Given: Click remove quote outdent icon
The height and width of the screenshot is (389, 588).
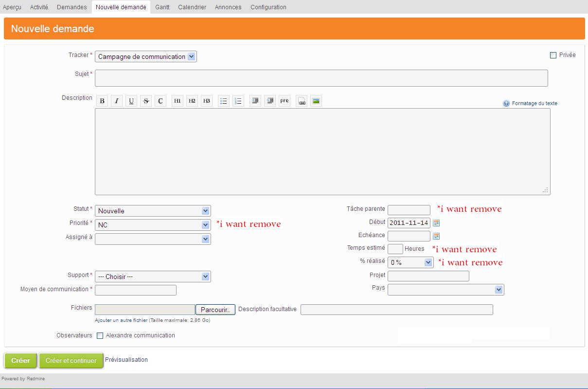Looking at the screenshot, I should 270,101.
